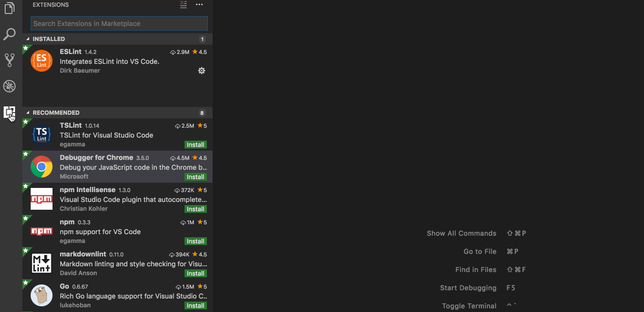This screenshot has width=644, height=312.
Task: Install Debugger for Chrome extension
Action: point(195,177)
